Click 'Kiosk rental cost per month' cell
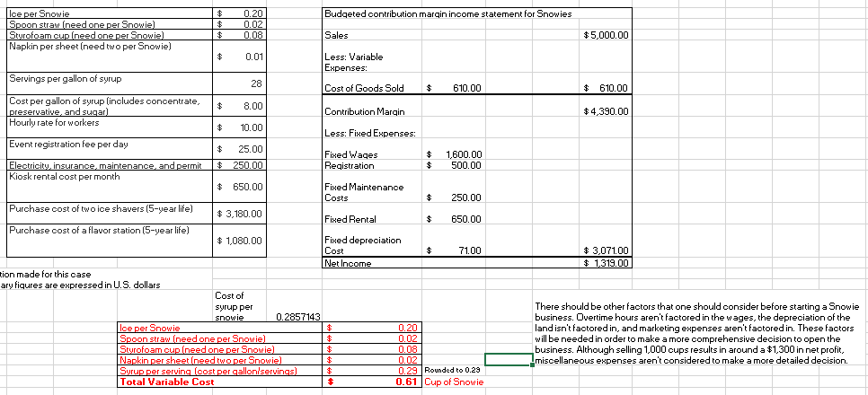This screenshot has width=868, height=395. (110, 186)
